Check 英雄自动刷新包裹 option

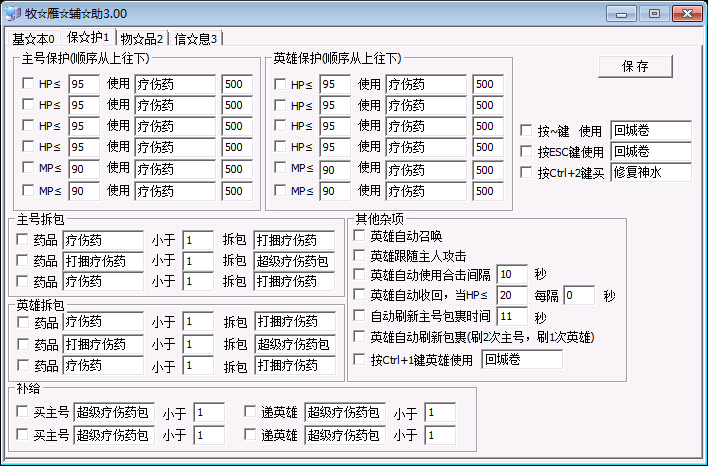[359, 336]
